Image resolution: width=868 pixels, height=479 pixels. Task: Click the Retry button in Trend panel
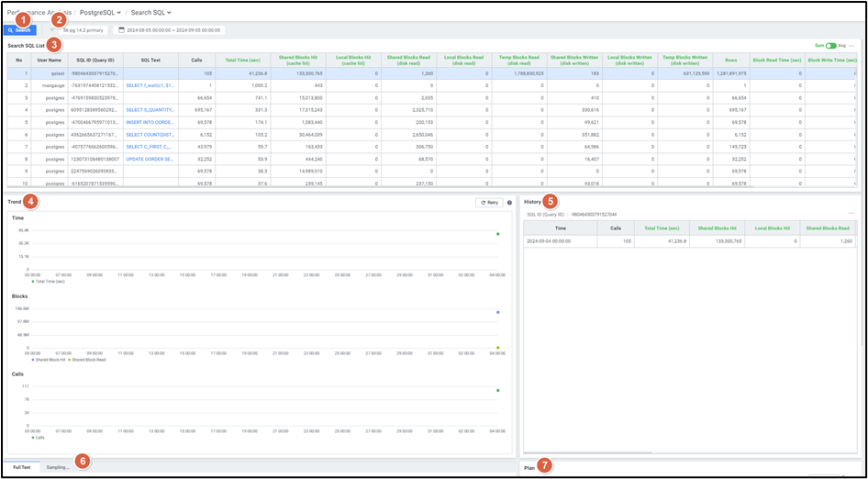489,202
